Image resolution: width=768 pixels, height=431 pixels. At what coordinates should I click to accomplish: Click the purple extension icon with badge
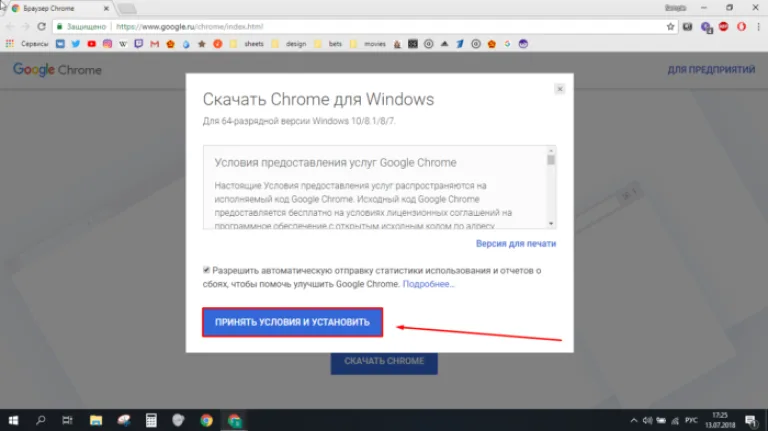click(x=706, y=27)
